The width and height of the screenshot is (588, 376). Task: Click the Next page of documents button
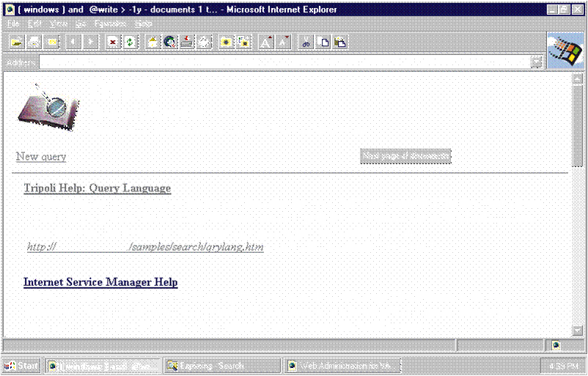(x=405, y=156)
